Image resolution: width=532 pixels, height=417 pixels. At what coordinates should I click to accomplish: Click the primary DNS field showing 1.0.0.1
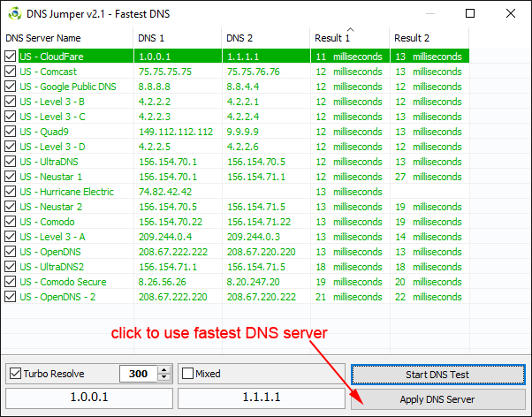pyautogui.click(x=89, y=398)
